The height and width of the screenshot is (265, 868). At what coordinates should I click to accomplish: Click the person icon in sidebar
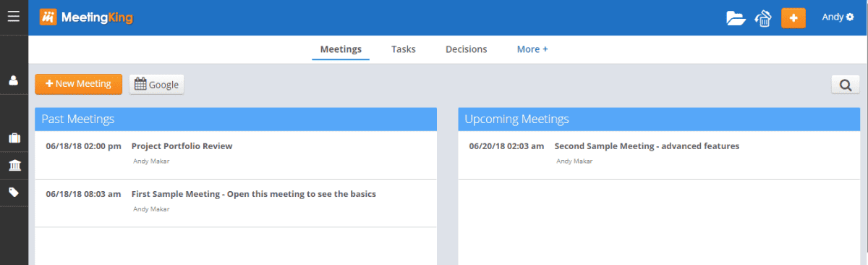pyautogui.click(x=14, y=80)
